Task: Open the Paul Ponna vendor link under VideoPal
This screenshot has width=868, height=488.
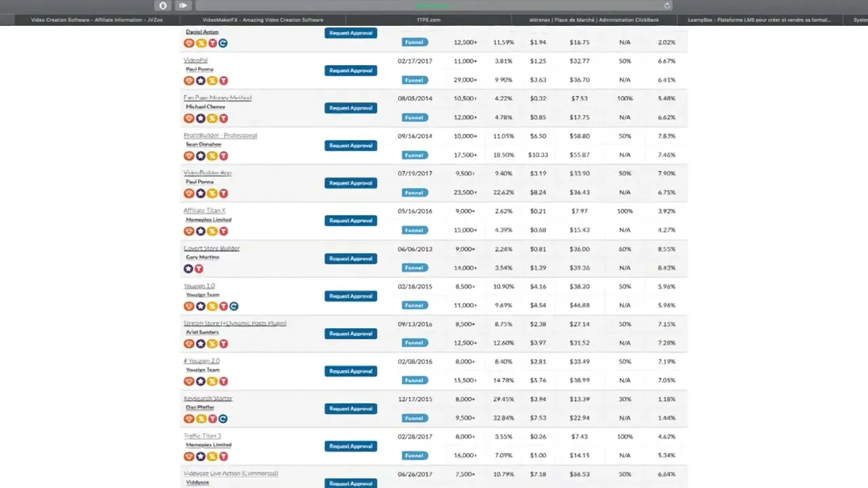Action: pos(199,68)
